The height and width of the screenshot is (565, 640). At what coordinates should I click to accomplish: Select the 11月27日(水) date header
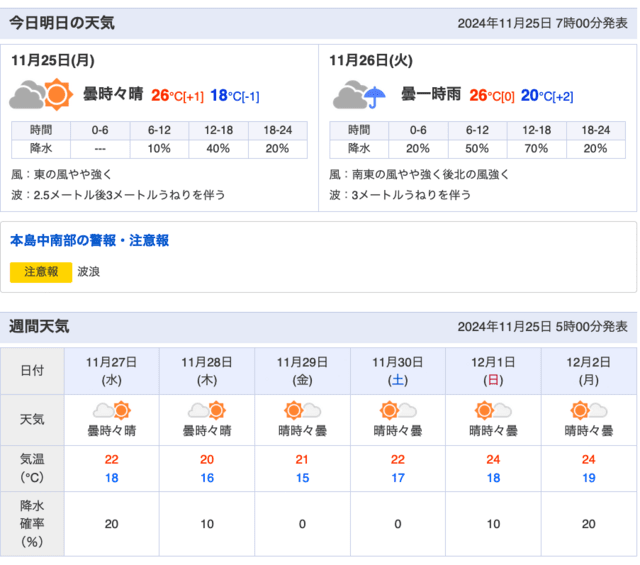(111, 371)
